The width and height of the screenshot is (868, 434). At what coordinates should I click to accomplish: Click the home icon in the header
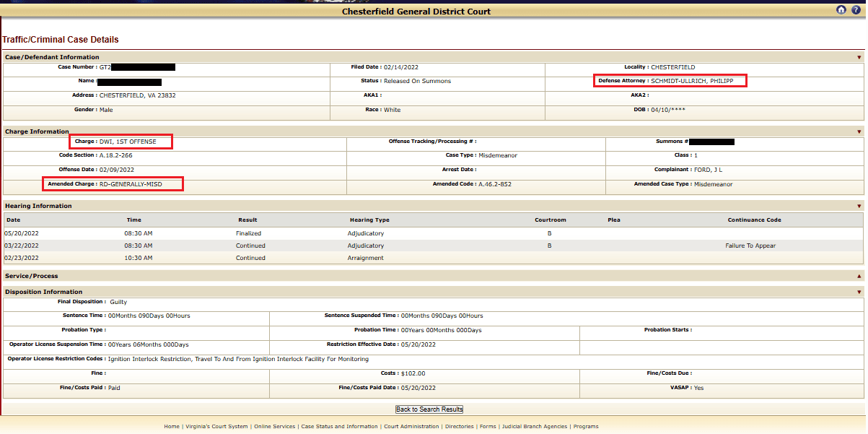coord(841,10)
